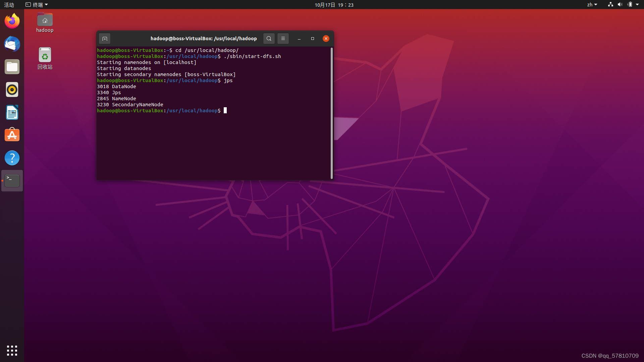644x362 pixels.
Task: Close the terminal window
Action: [326, 39]
